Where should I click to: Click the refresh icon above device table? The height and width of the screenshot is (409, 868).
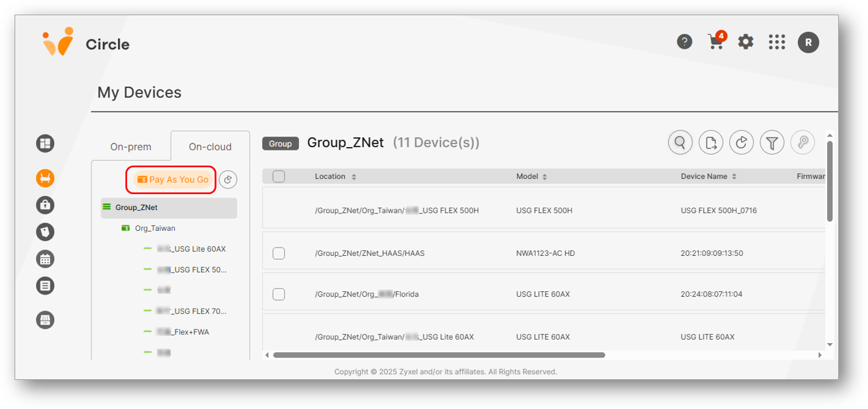click(741, 143)
